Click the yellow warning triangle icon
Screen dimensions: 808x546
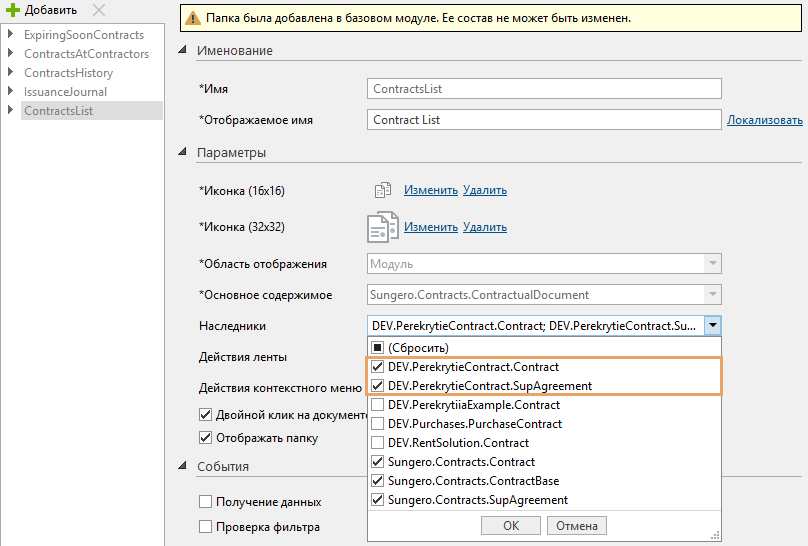click(x=192, y=18)
